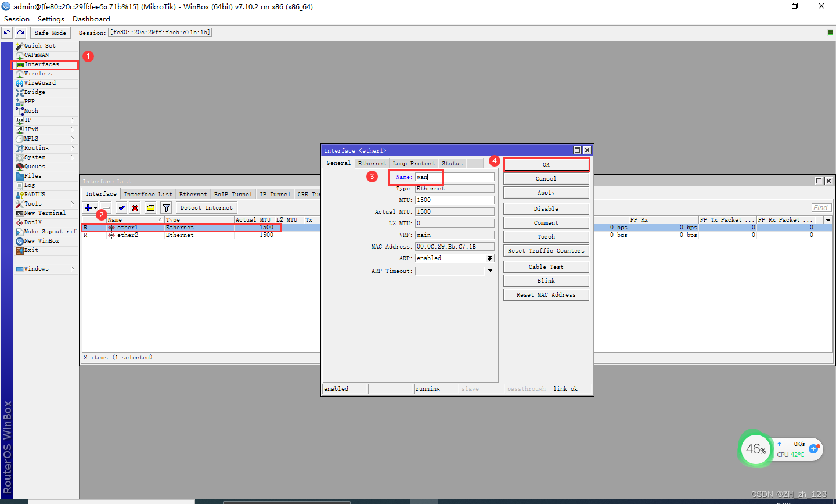The width and height of the screenshot is (836, 504).
Task: Click Reset Traffic Counters button
Action: point(546,251)
